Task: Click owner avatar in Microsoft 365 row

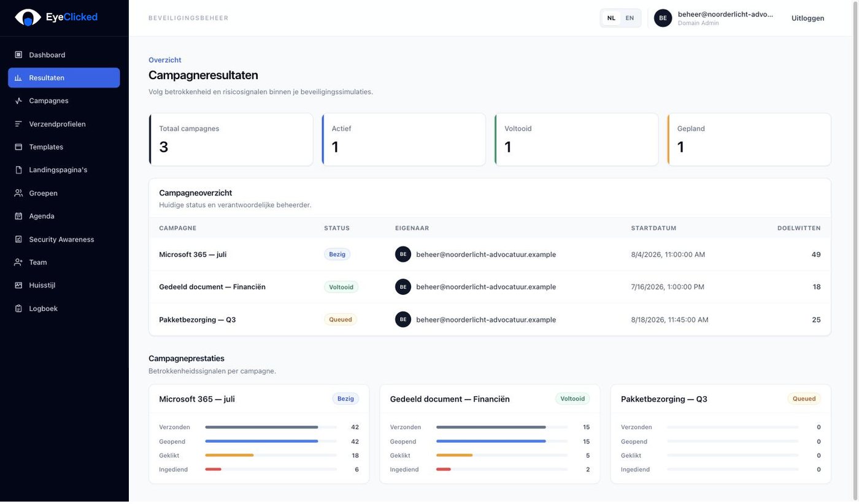Action: pyautogui.click(x=403, y=254)
